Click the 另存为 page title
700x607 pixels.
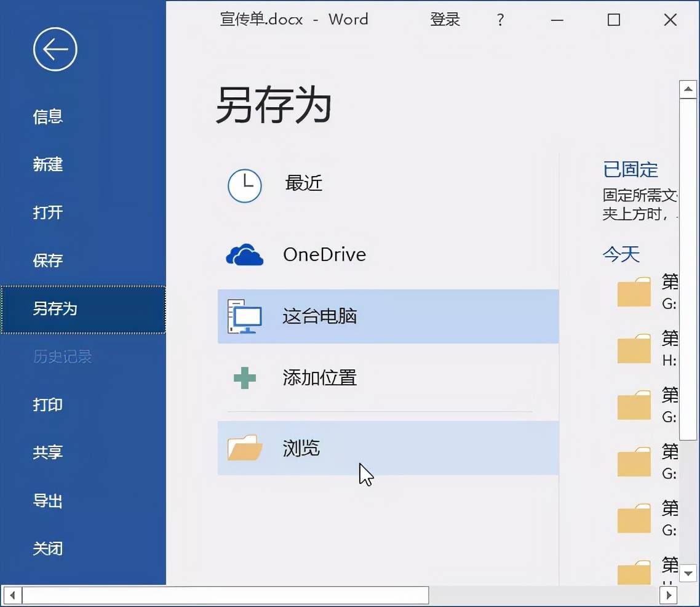click(274, 105)
